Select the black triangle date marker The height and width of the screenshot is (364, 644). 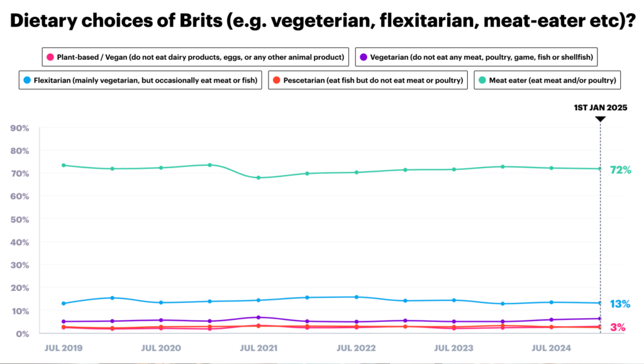pyautogui.click(x=600, y=118)
